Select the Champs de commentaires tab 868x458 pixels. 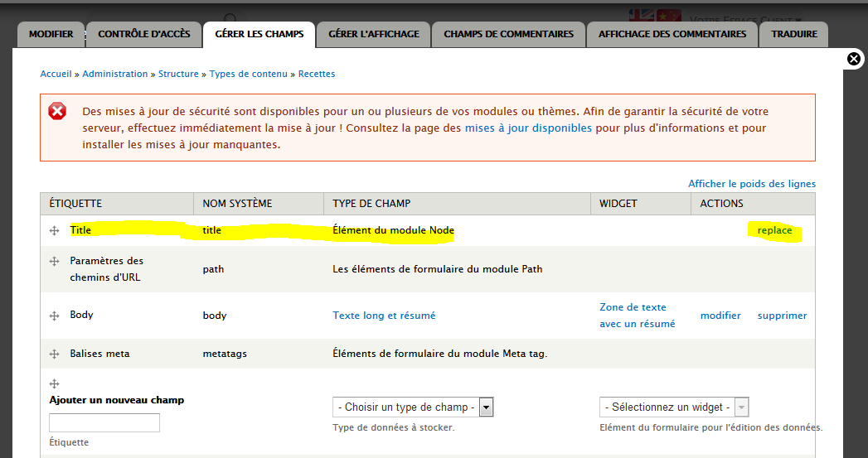click(508, 34)
